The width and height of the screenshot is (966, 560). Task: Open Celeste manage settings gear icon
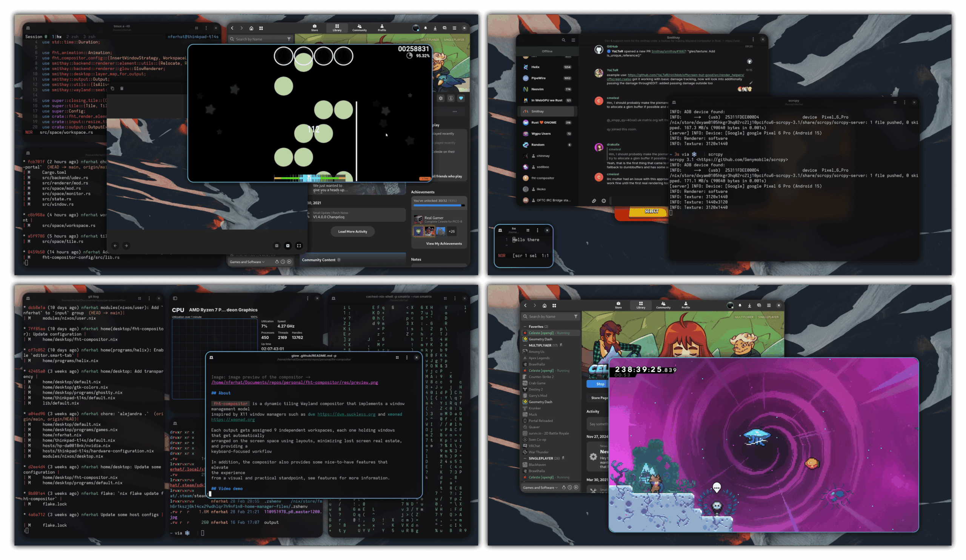pyautogui.click(x=441, y=98)
